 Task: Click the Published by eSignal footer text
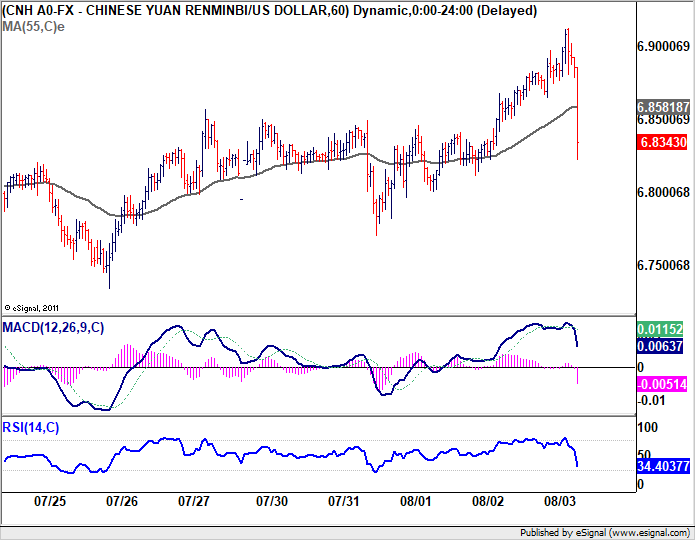pyautogui.click(x=605, y=532)
